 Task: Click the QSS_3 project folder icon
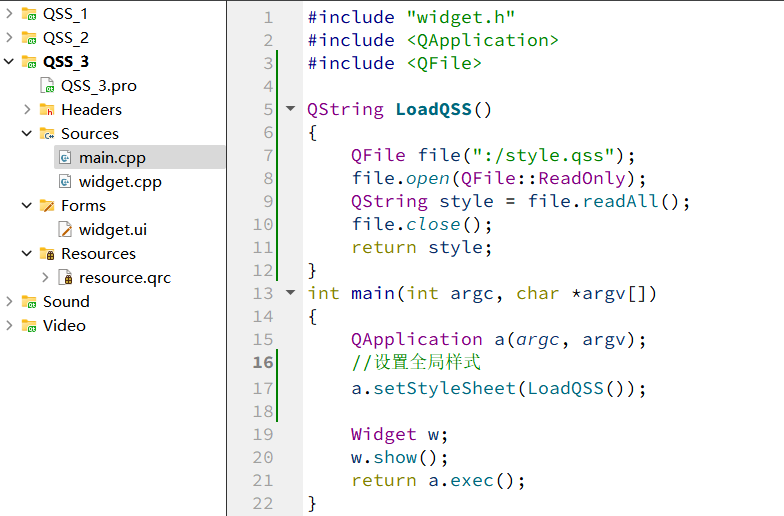point(29,62)
